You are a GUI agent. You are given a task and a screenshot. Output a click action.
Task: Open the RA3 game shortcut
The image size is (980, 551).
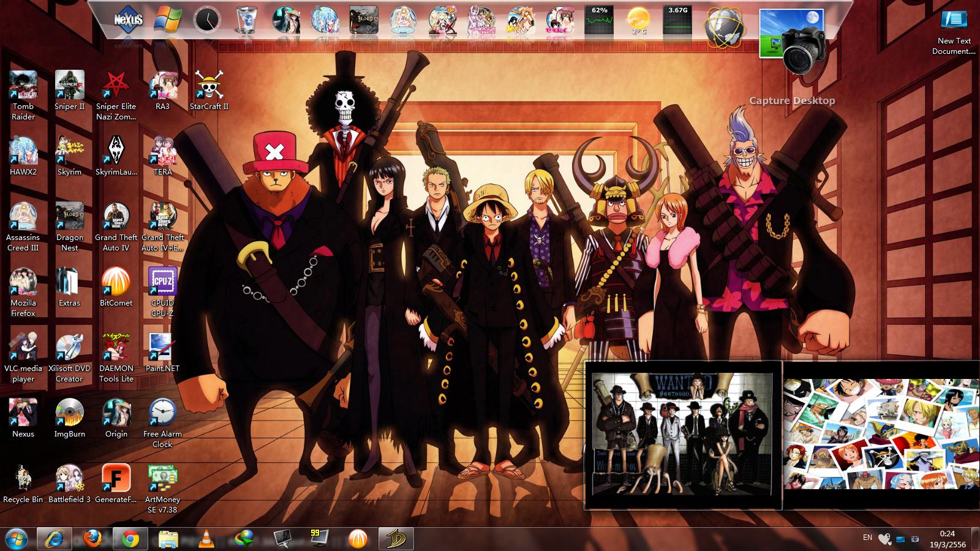(162, 90)
